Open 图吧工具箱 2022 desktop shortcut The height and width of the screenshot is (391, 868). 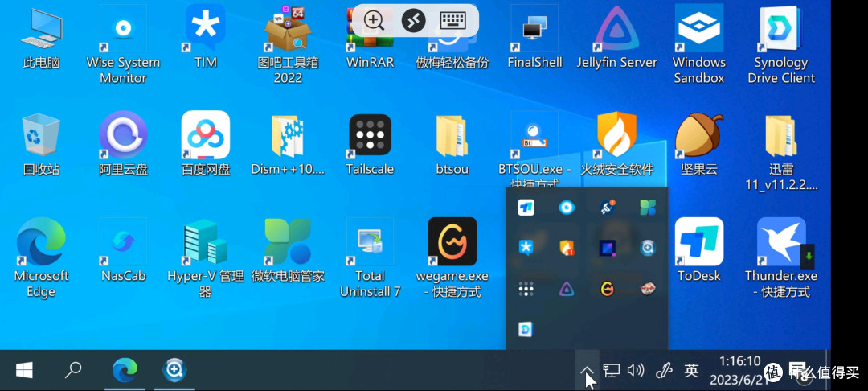tap(288, 44)
